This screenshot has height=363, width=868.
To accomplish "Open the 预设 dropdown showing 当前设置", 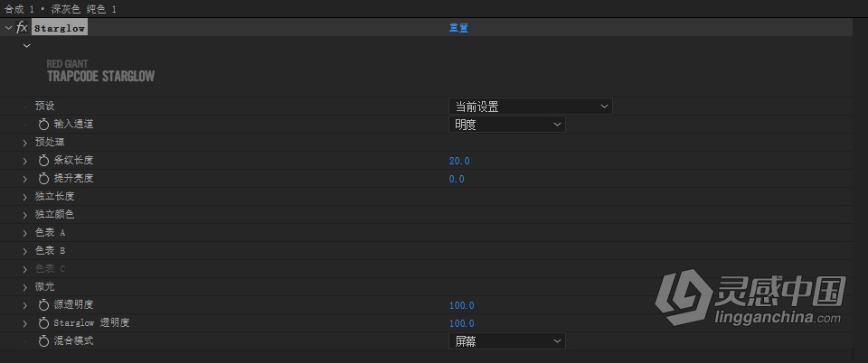I will click(x=531, y=107).
